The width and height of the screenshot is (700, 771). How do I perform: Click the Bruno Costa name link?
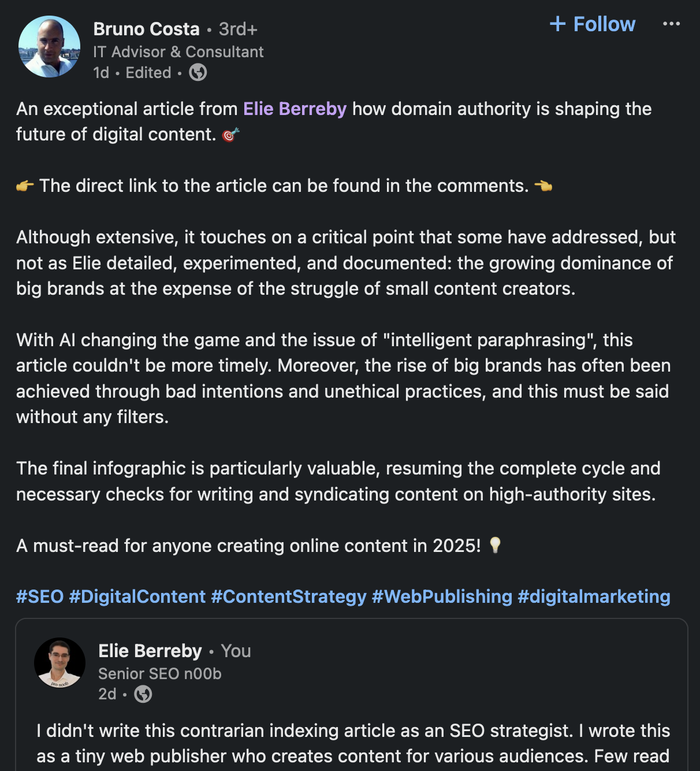[146, 29]
